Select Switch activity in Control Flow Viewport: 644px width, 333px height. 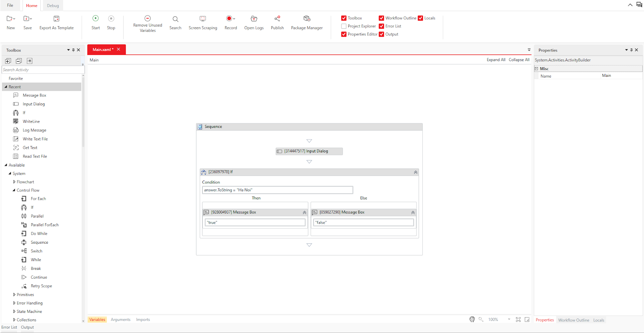point(36,251)
